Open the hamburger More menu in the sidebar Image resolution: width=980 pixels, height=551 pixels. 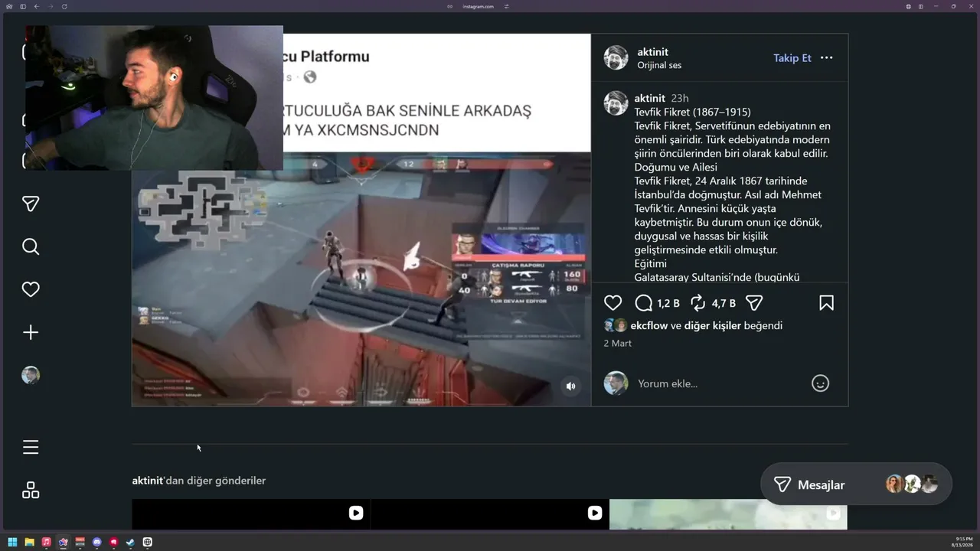tap(31, 447)
